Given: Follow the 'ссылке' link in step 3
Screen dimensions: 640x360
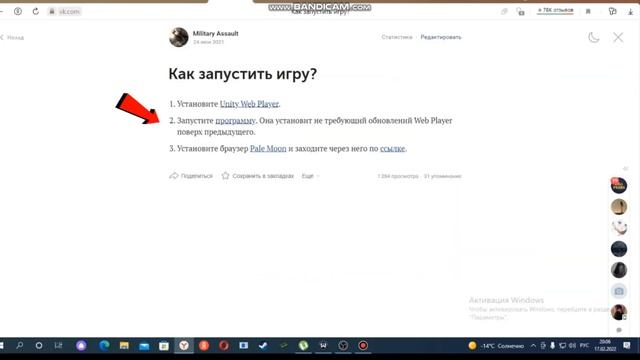Looking at the screenshot, I should click(x=392, y=149).
